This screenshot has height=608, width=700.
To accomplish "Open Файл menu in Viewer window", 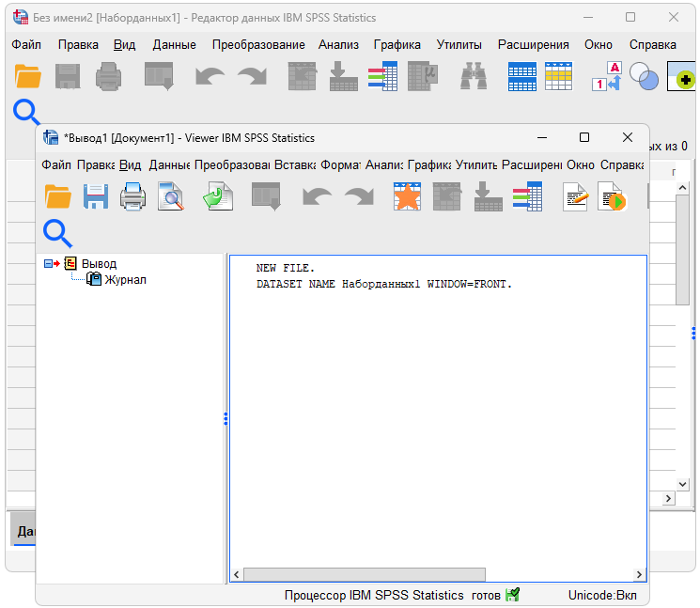I will (x=56, y=165).
